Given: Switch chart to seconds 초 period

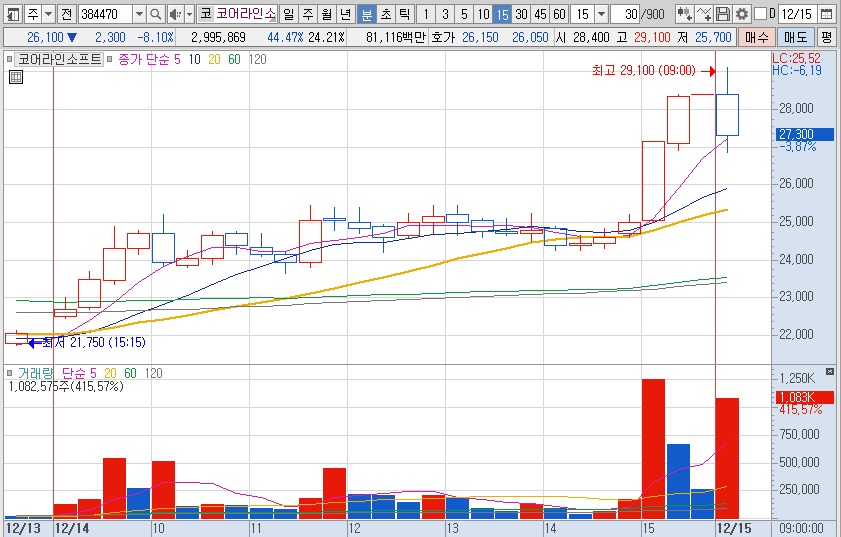Looking at the screenshot, I should point(386,14).
